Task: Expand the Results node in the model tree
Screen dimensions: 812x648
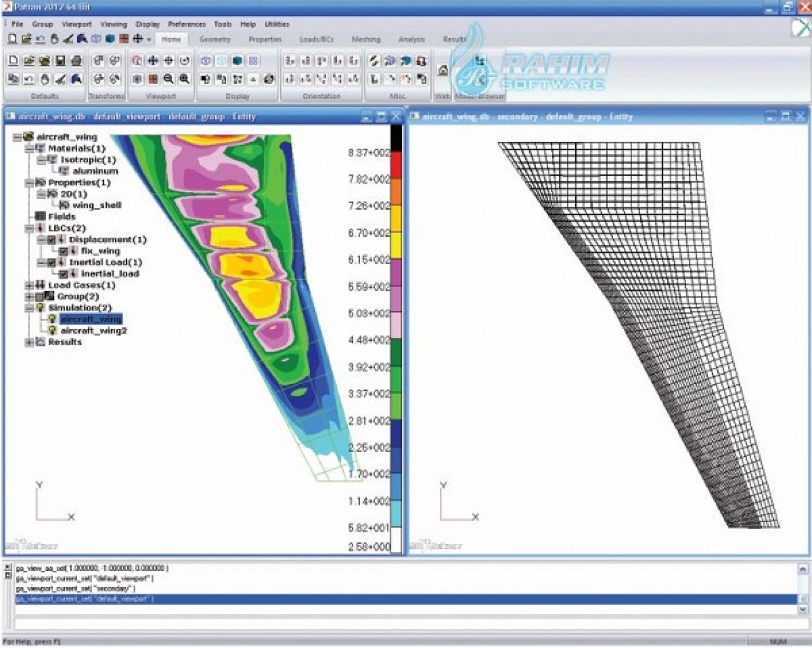Action: pos(30,341)
